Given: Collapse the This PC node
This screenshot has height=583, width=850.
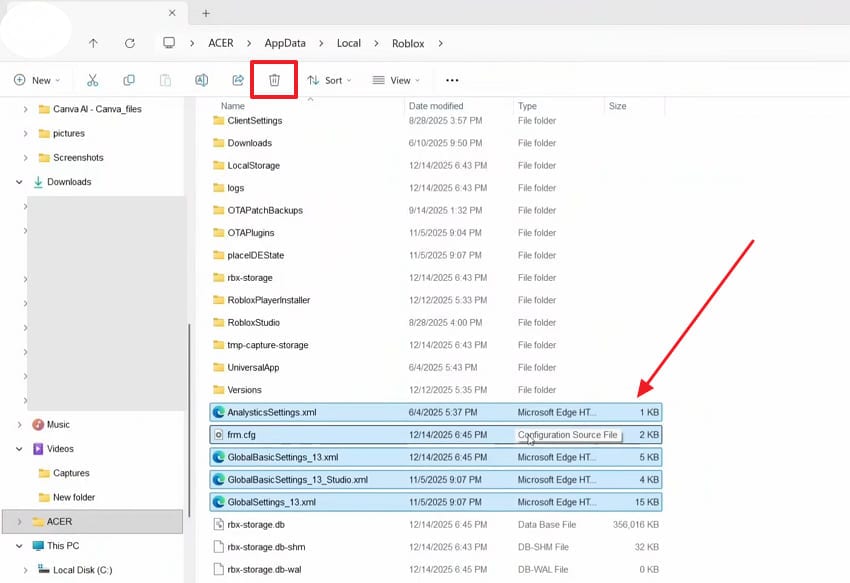Looking at the screenshot, I should [20, 546].
